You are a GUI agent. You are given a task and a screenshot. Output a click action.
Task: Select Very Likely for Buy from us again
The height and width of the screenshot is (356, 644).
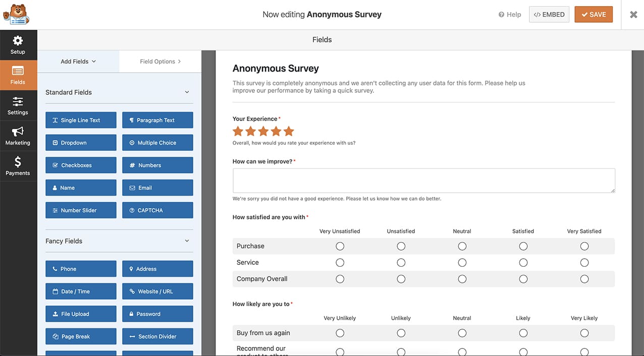pos(584,333)
